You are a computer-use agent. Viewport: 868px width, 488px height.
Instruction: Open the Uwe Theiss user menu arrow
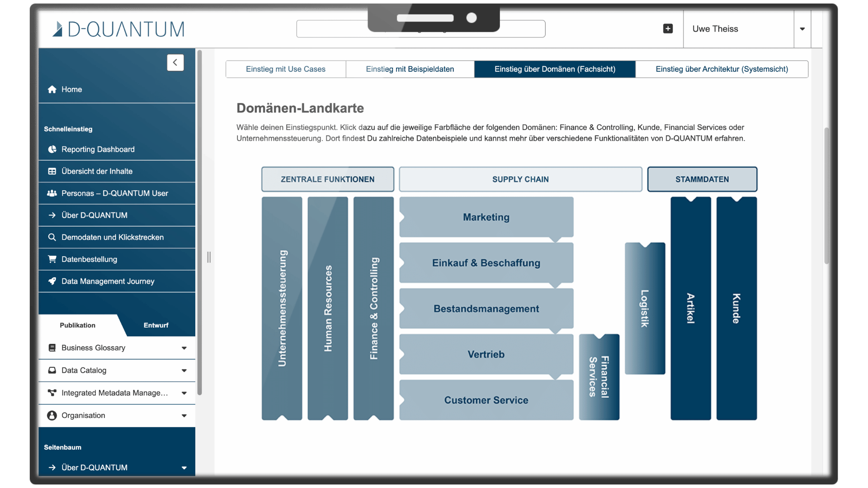pos(802,29)
